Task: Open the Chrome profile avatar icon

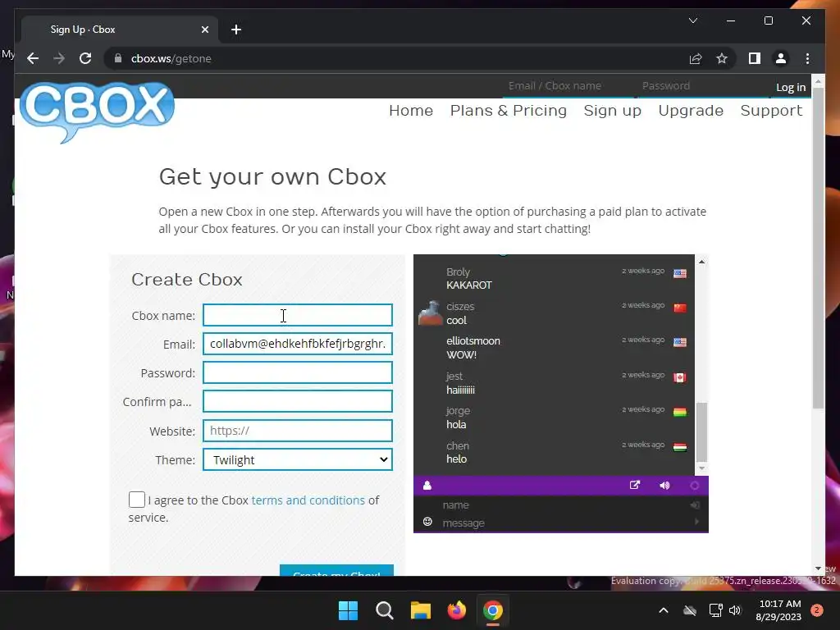Action: pos(781,58)
